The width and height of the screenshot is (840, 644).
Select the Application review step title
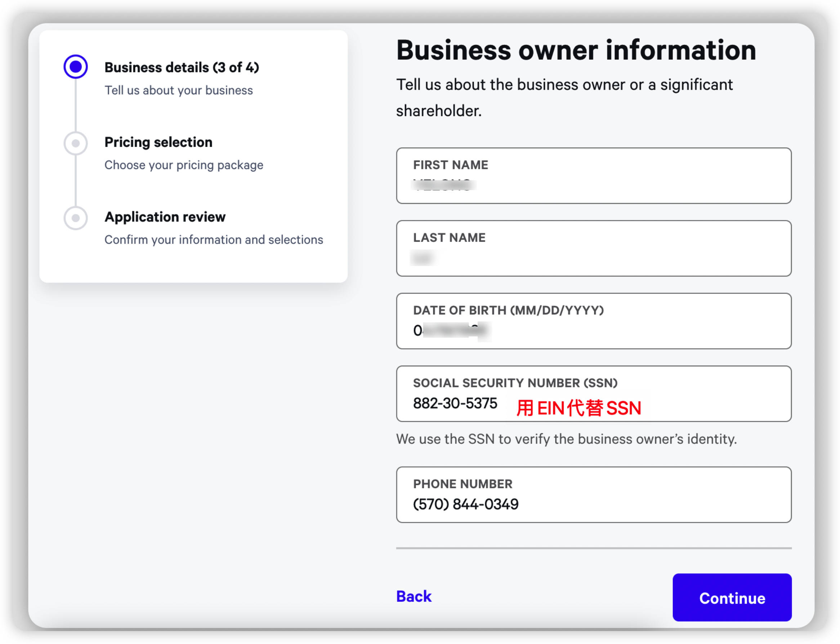coord(165,217)
